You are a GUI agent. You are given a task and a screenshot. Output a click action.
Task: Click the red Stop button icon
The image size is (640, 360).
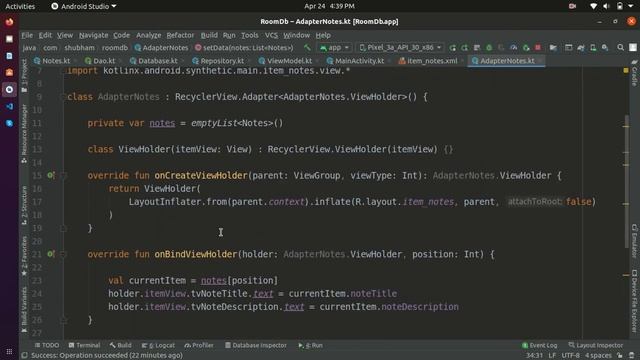point(538,48)
